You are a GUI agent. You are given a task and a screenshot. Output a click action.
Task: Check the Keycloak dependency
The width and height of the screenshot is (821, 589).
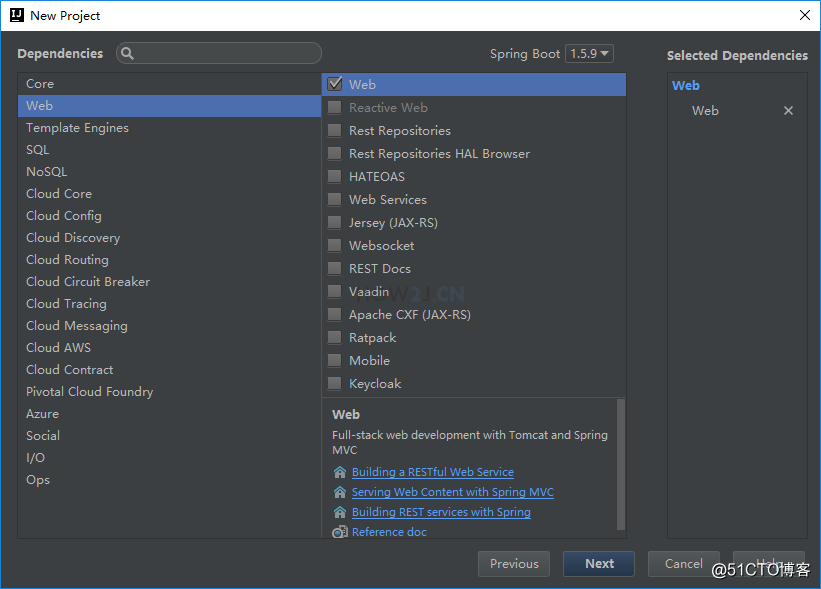point(335,384)
